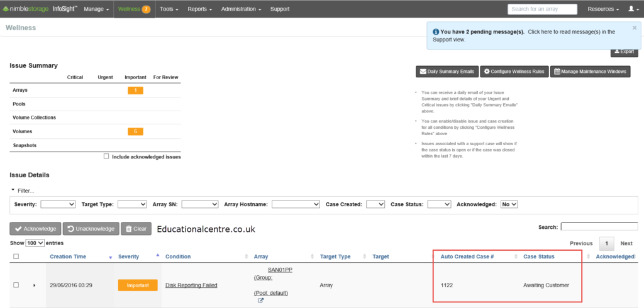
Task: Open Configure Wellness Rules gear button
Action: pyautogui.click(x=514, y=72)
